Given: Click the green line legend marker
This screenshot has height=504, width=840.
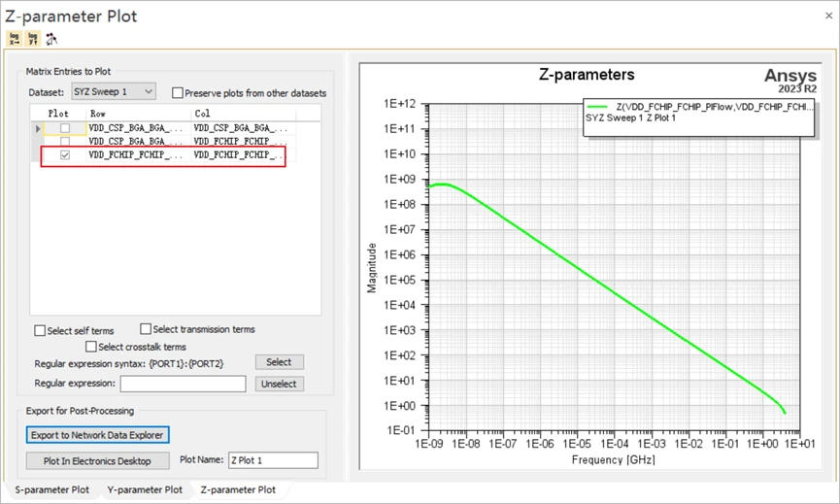Looking at the screenshot, I should 597,107.
